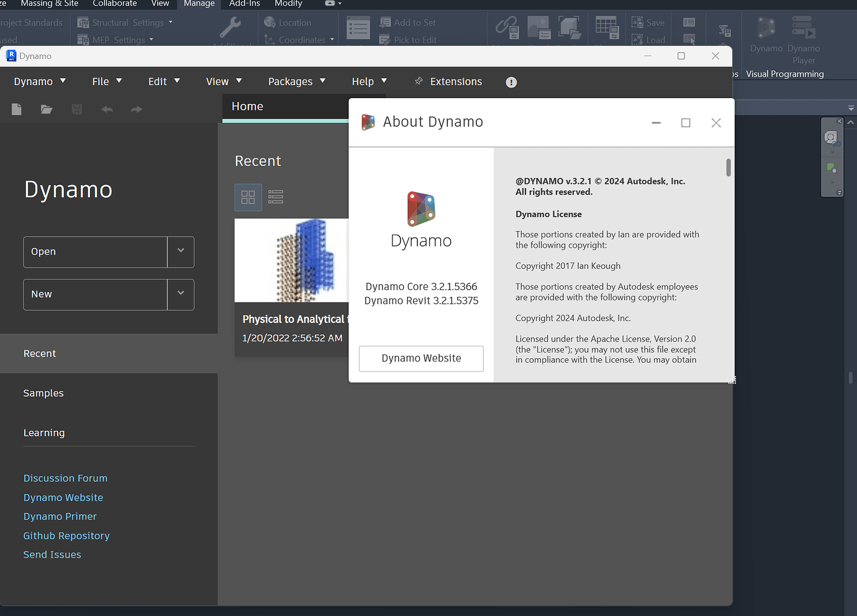The width and height of the screenshot is (857, 616).
Task: Open the Github Repository link
Action: coord(66,535)
